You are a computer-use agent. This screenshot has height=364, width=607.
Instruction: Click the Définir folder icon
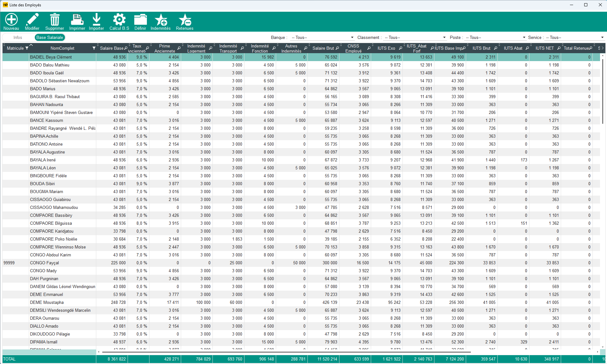coord(140,20)
